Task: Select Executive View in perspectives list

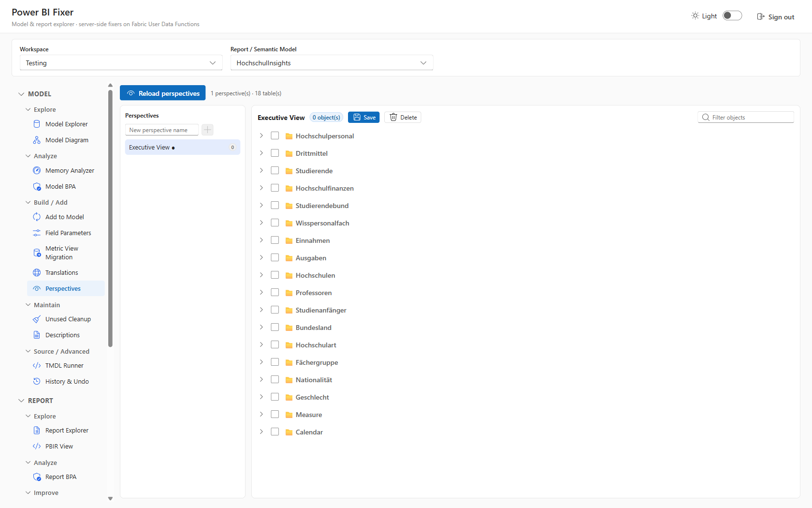Action: (x=183, y=147)
